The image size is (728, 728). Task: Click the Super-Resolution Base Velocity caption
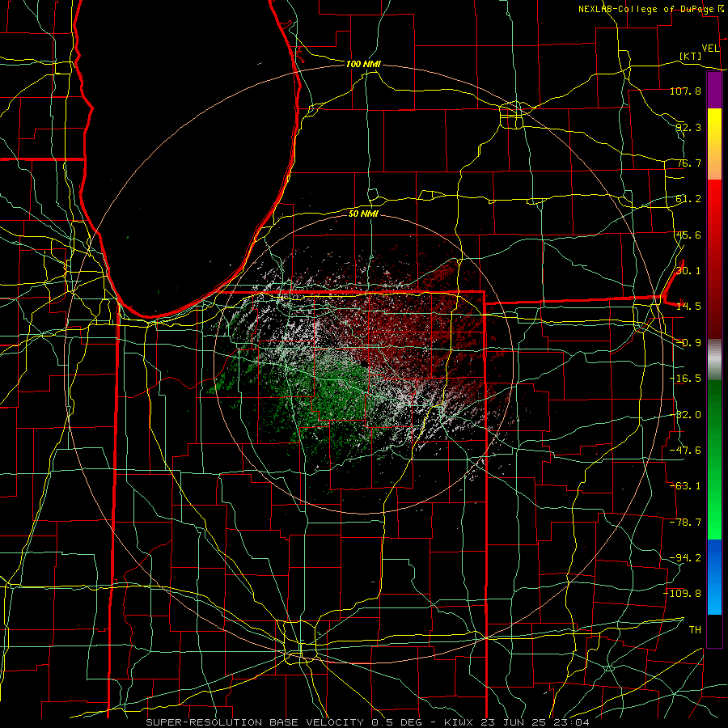[368, 722]
